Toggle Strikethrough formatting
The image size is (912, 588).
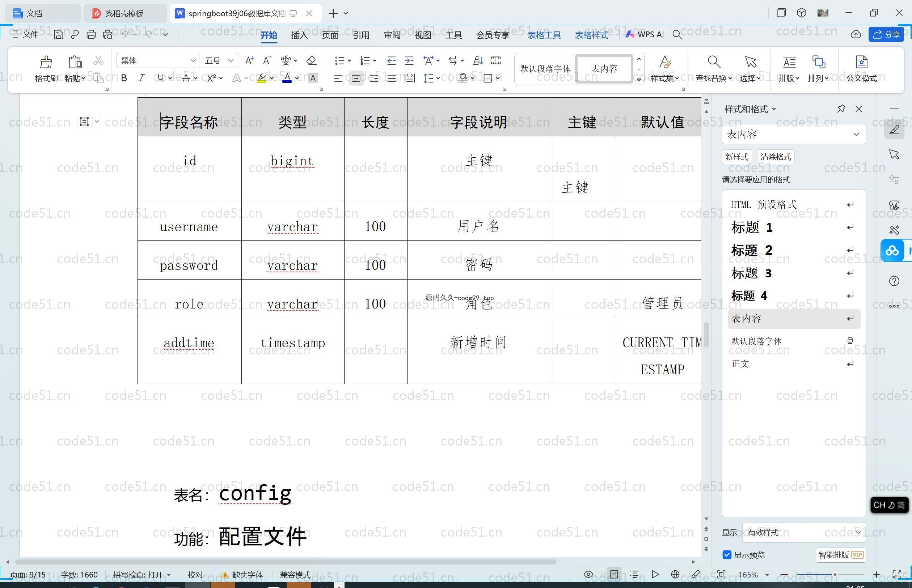(x=186, y=78)
